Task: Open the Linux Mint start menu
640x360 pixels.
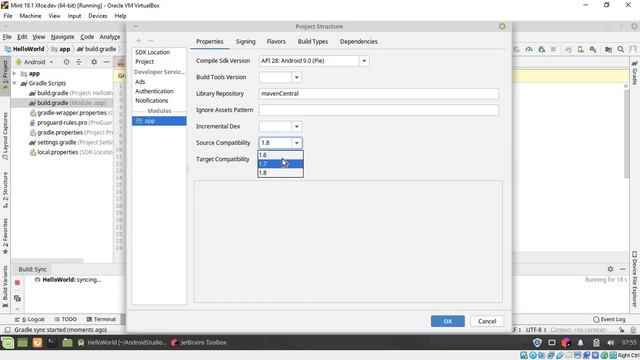Action: [x=7, y=342]
